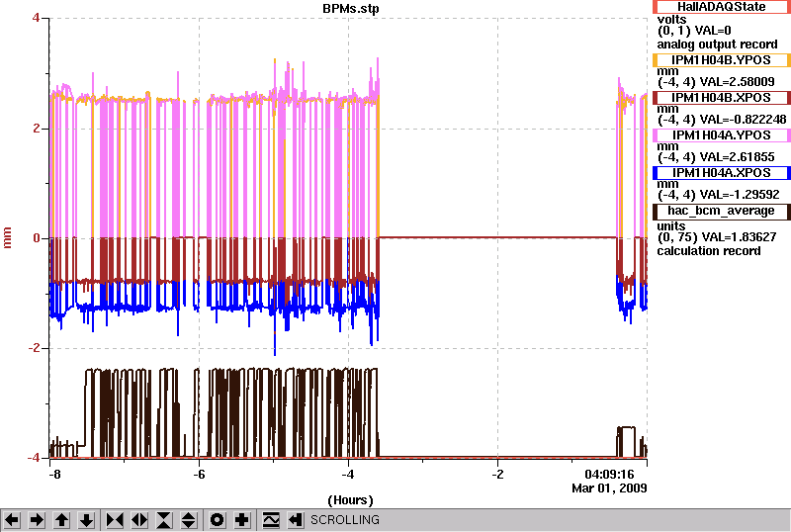Click the Mar 01, 2009 date label
The width and height of the screenshot is (791, 532).
(x=609, y=488)
